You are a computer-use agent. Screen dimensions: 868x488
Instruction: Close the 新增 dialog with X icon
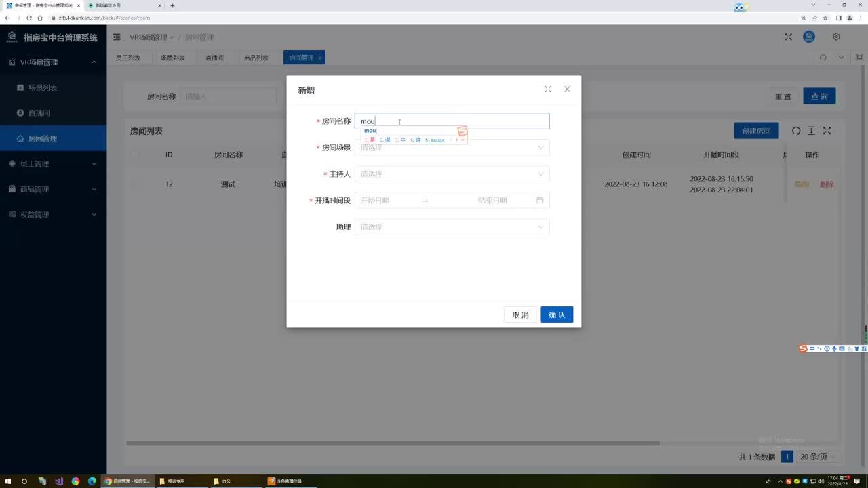(x=567, y=89)
